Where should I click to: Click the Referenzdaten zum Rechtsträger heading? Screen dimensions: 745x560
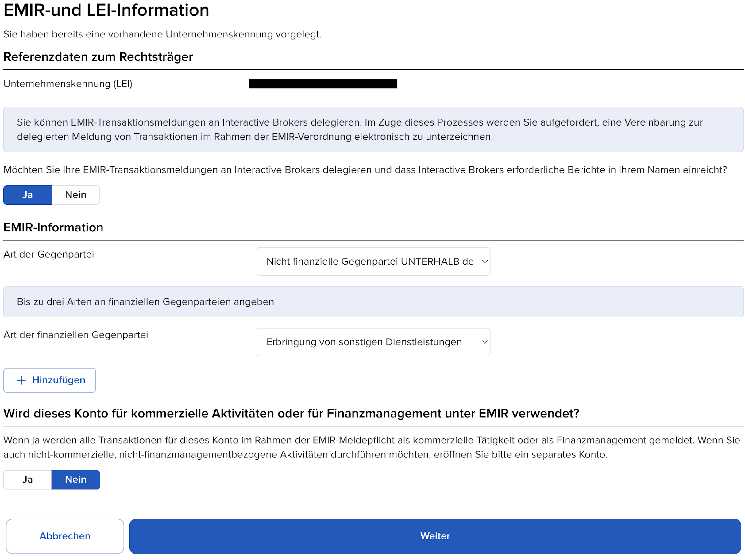tap(98, 57)
